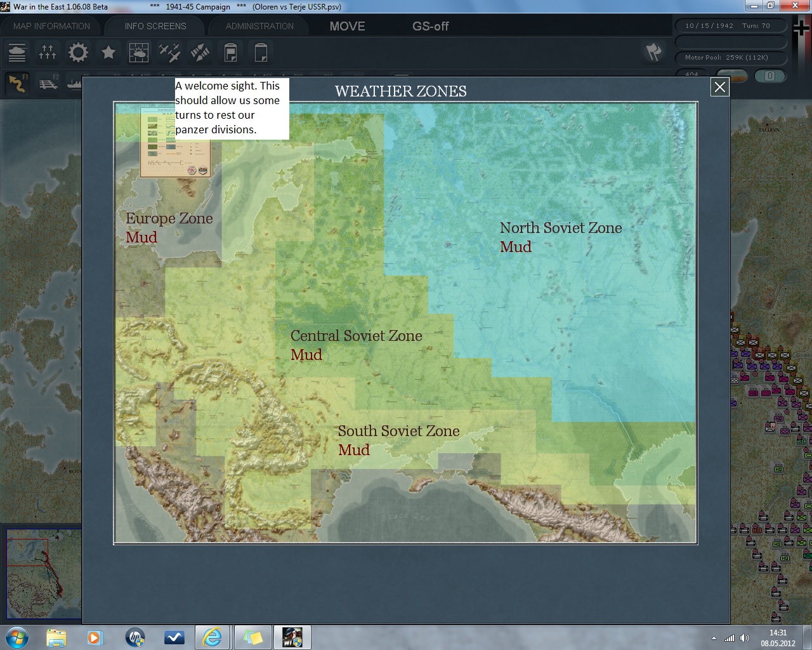Click the volume speaker tray icon
The width and height of the screenshot is (812, 650).
point(745,638)
